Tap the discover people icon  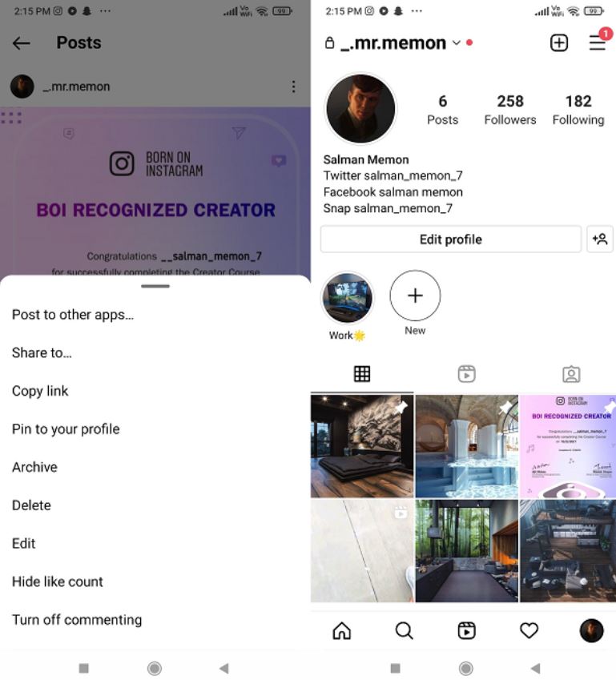pyautogui.click(x=600, y=239)
